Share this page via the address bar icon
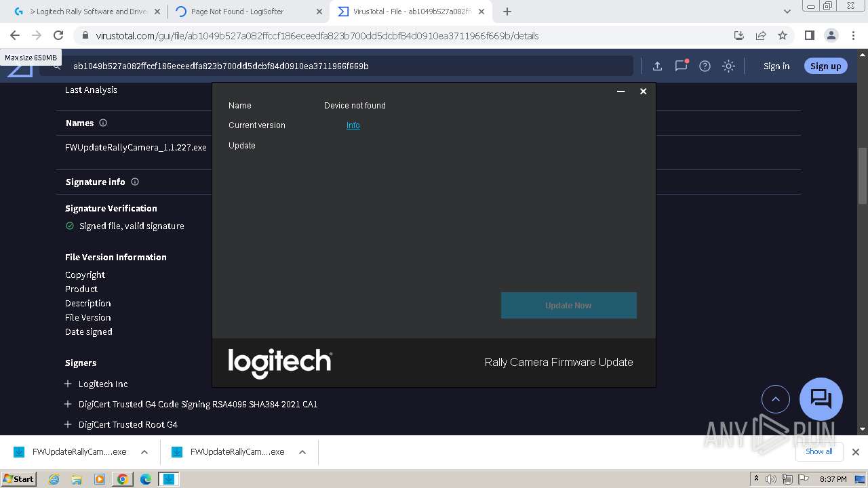The height and width of the screenshot is (488, 868). [761, 35]
